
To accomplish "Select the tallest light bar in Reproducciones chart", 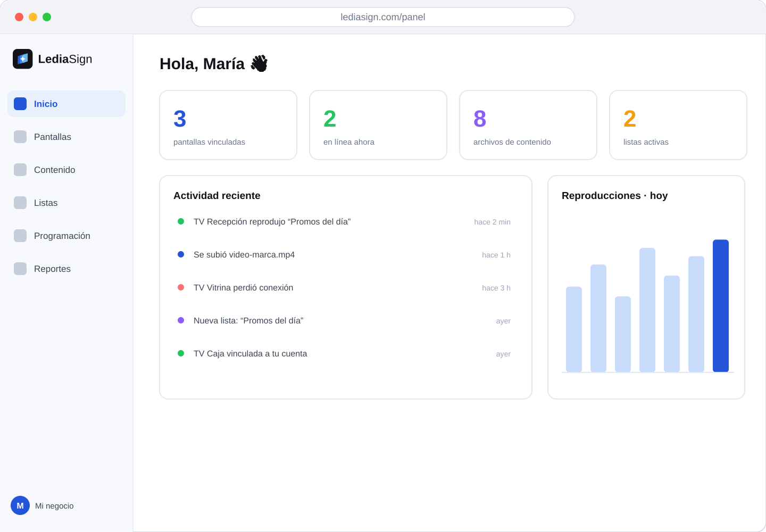I will [x=647, y=310].
